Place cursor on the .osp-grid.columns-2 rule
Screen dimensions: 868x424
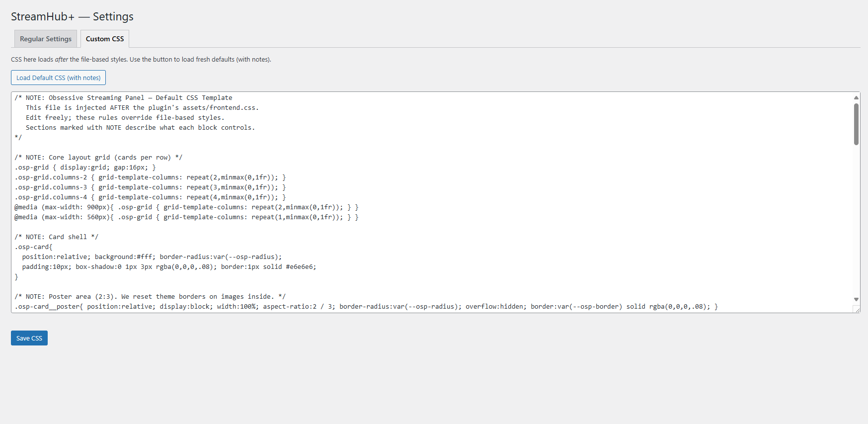click(x=150, y=177)
